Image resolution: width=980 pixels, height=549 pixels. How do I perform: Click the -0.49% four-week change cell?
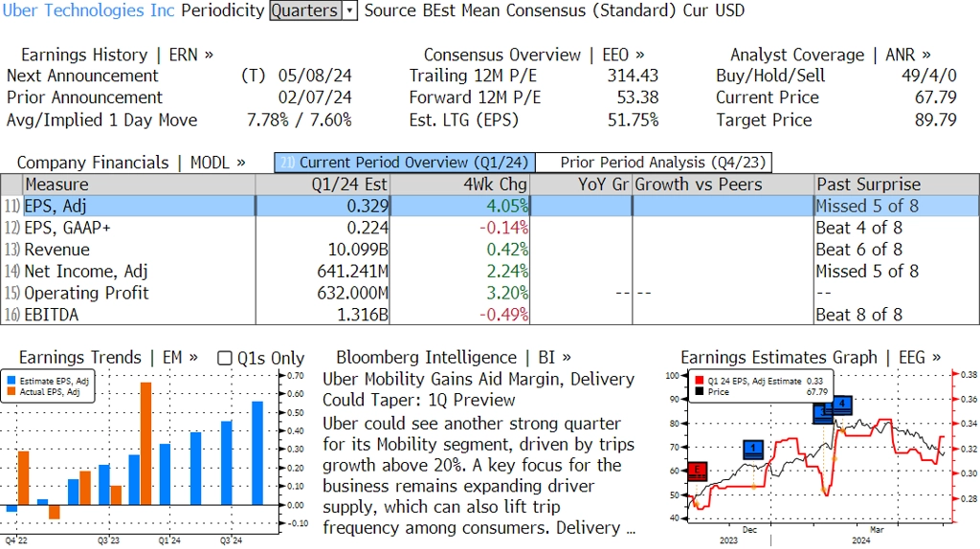(459, 315)
